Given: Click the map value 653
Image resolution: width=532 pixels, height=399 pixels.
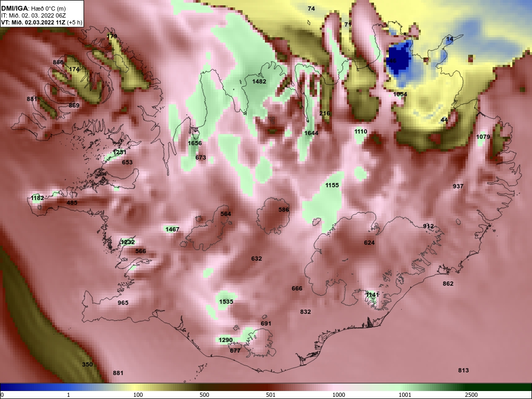Looking at the screenshot, I should (127, 162).
